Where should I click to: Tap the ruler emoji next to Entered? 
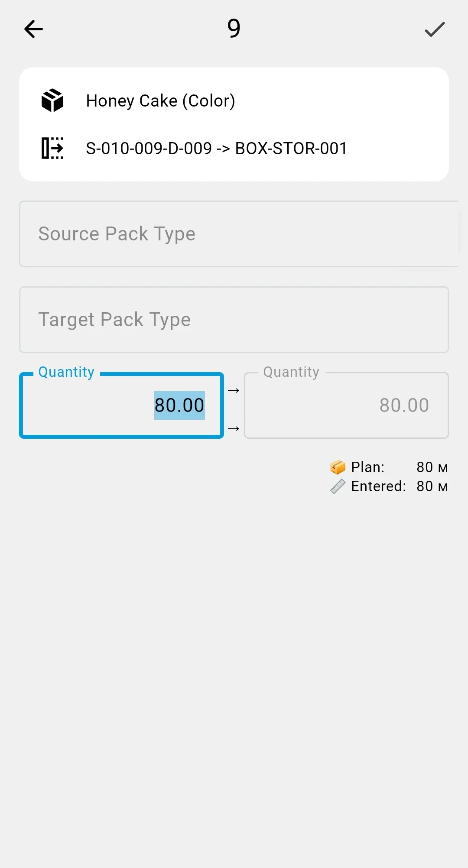pos(338,486)
